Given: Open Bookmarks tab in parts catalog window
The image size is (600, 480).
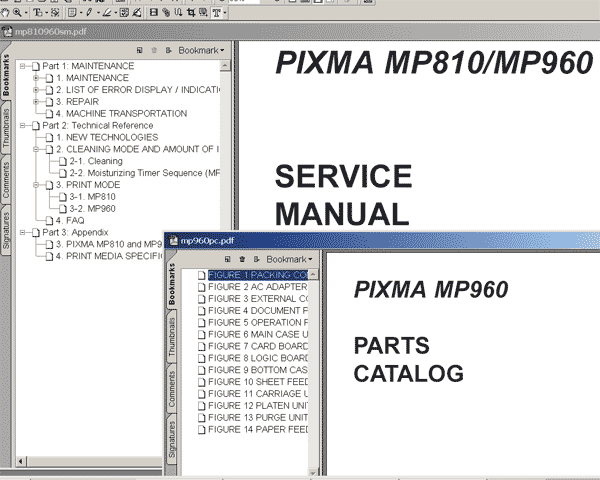Looking at the screenshot, I should pyautogui.click(x=171, y=284).
